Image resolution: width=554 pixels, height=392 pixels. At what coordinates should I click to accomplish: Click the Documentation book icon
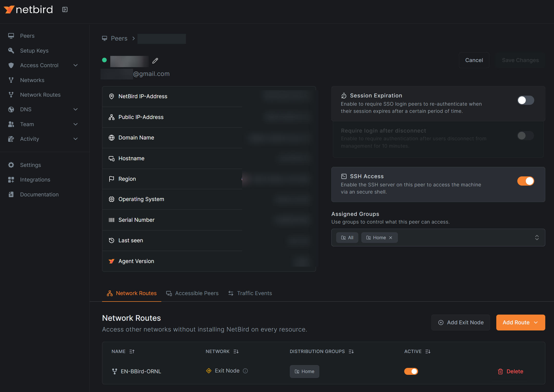tap(11, 194)
